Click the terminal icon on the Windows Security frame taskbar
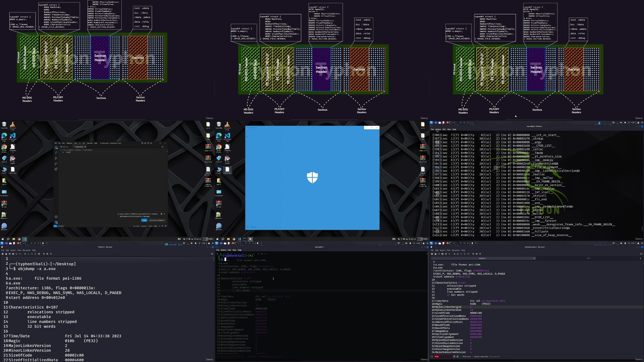 245,239
